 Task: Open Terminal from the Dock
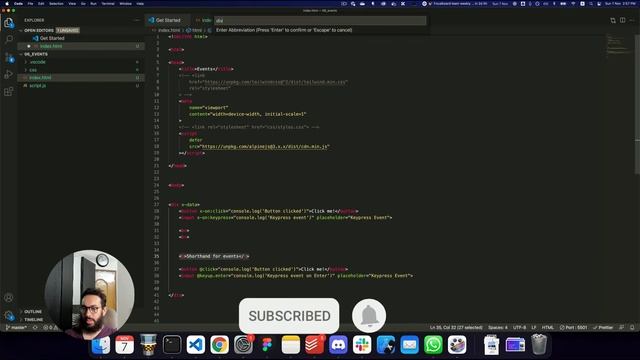click(x=172, y=345)
